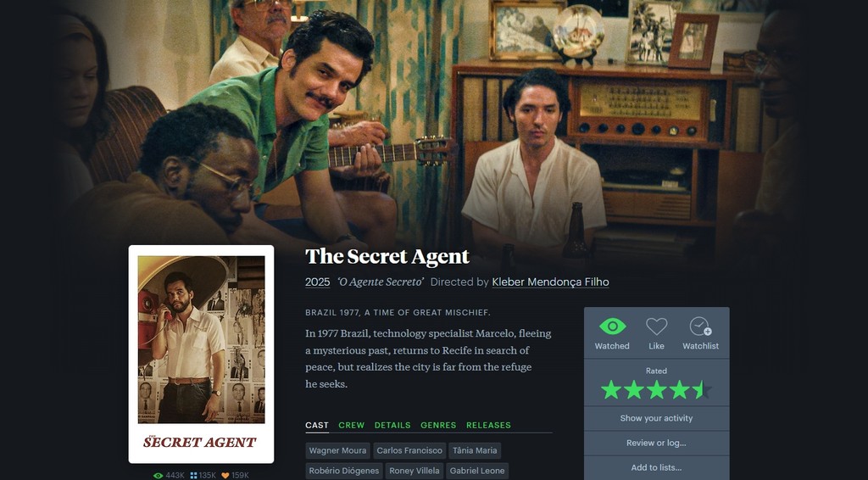Set rating using the first green star

pyautogui.click(x=611, y=390)
